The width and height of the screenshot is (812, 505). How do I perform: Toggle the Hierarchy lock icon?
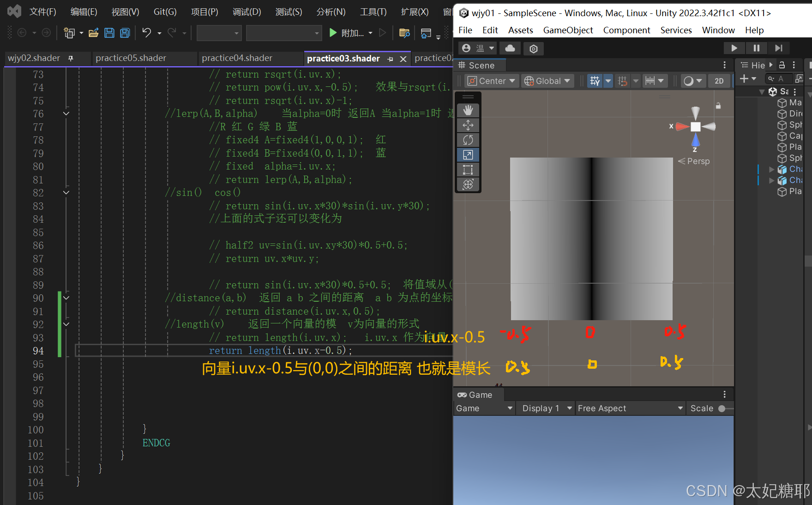tap(782, 65)
